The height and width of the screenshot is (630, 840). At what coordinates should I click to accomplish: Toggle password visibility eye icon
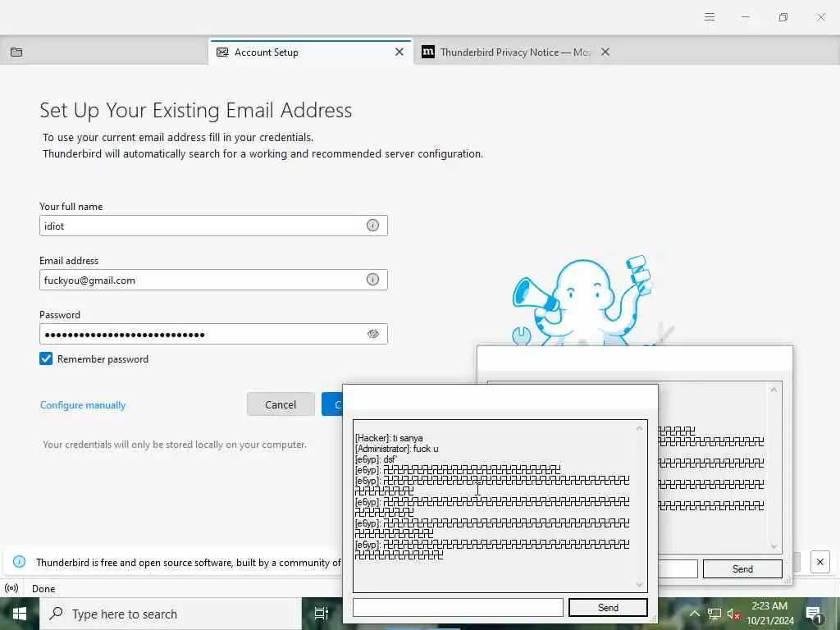373,334
